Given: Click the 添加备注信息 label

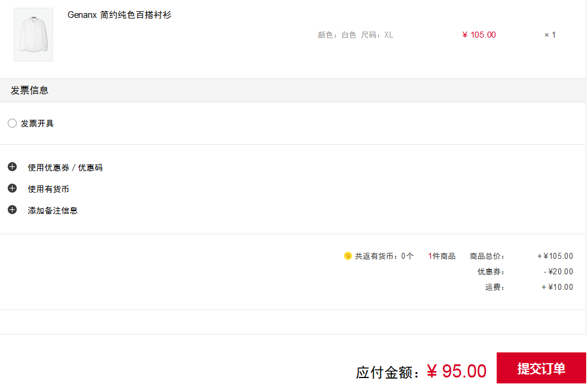Looking at the screenshot, I should tap(53, 210).
